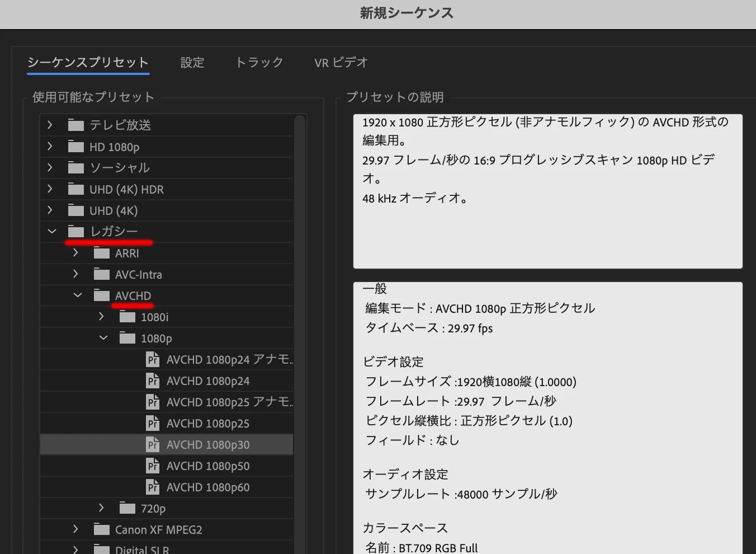
Task: Switch to the トラック tab
Action: 259,63
